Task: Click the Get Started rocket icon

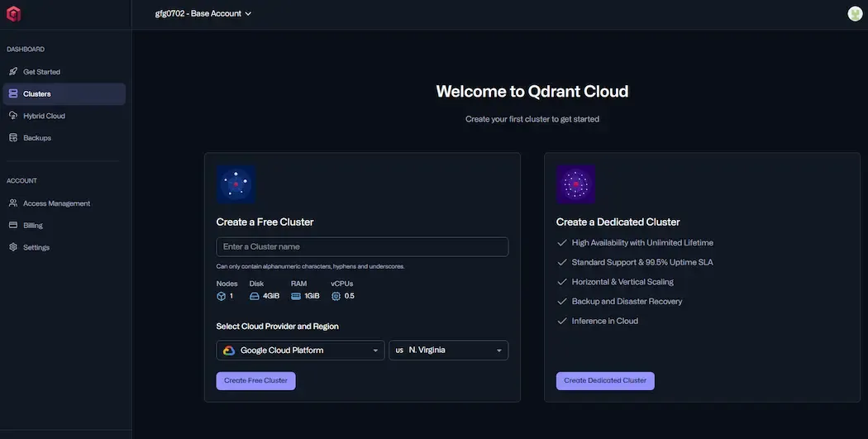Action: coord(13,71)
